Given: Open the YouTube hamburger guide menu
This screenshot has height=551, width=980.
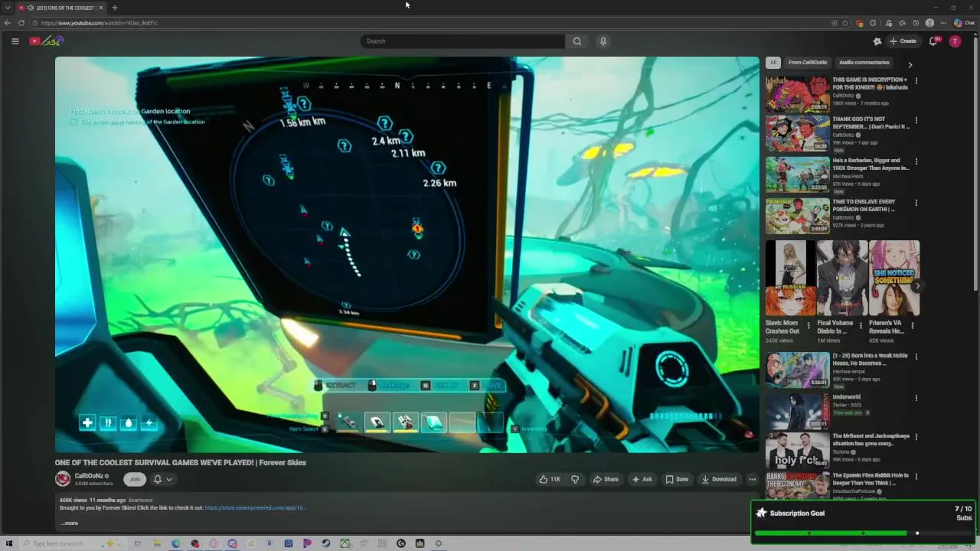Looking at the screenshot, I should (x=15, y=41).
